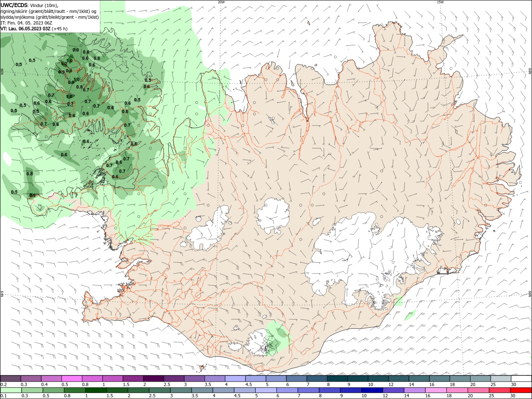Pick the light lavender 4 swatch in top legend row
532x399 pixels.
coord(235,379)
